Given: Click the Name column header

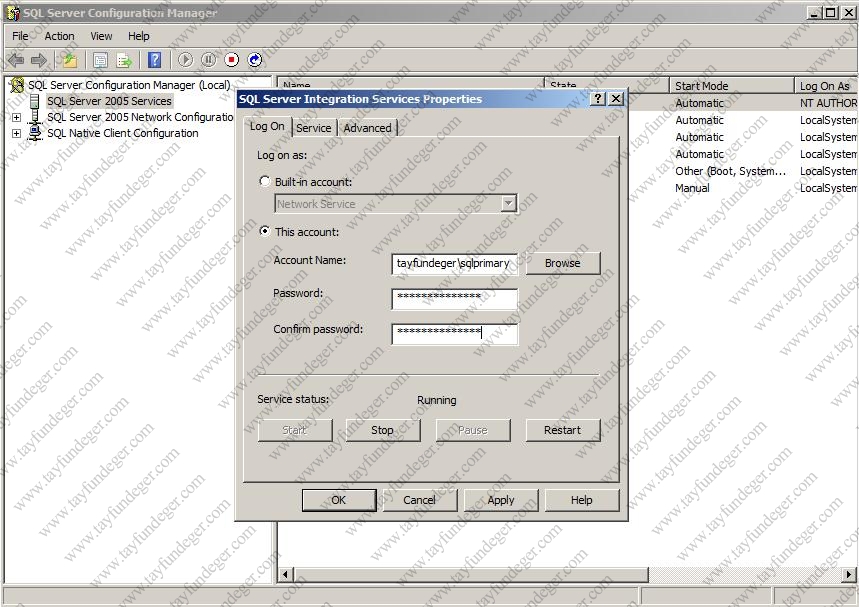Looking at the screenshot, I should coord(411,85).
